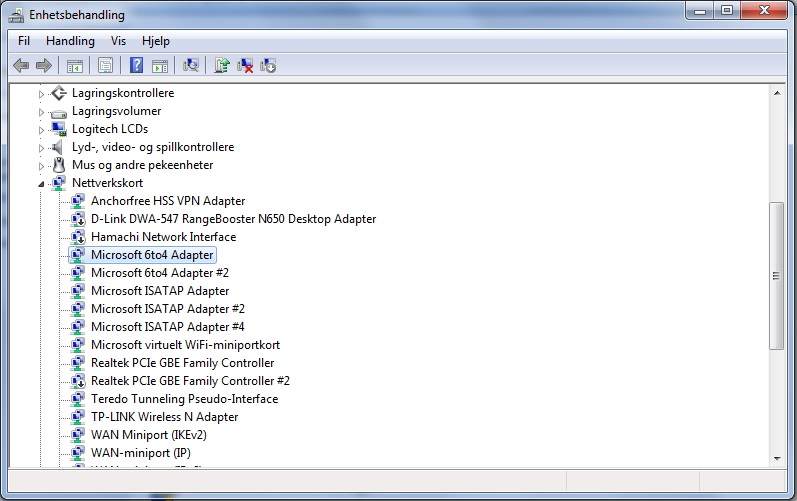Screen dimensions: 797x501
Task: Click the mouse icon for pekeenheter
Action: (x=59, y=165)
